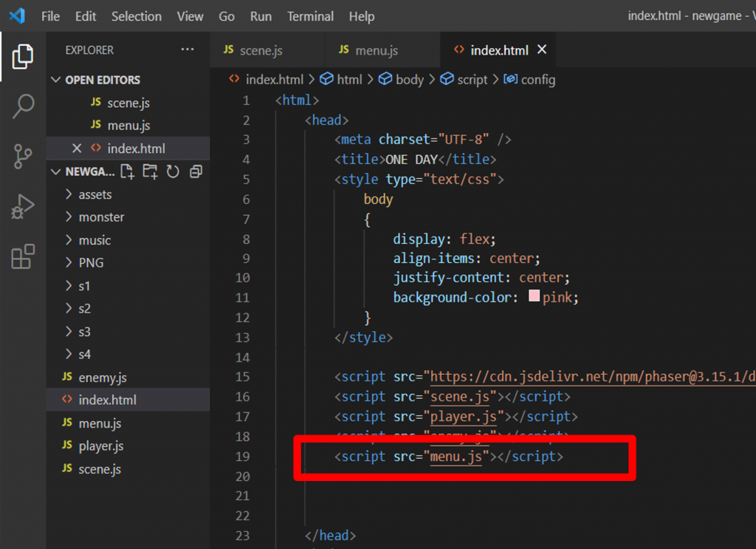Open Explorer more actions ellipsis
This screenshot has height=549, width=756.
click(x=187, y=50)
